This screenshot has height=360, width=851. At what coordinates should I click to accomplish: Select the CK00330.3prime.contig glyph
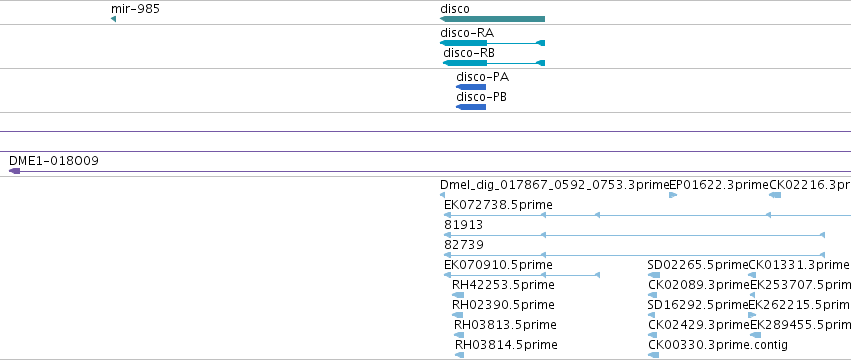(x=654, y=355)
